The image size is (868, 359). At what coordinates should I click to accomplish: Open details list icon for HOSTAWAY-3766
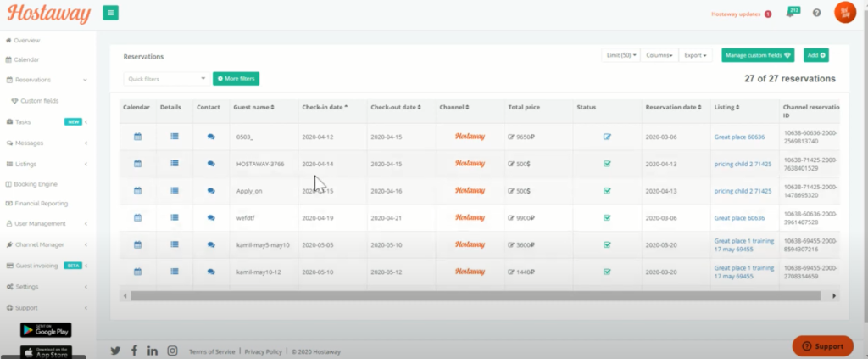click(x=175, y=164)
